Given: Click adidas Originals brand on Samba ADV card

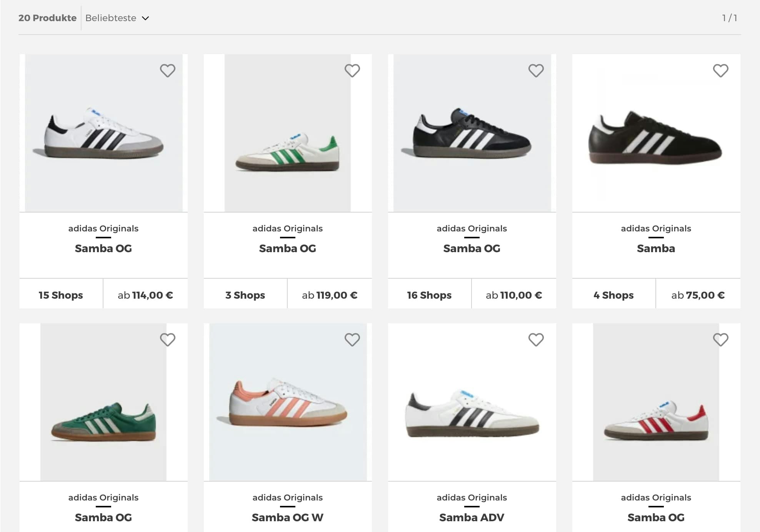Looking at the screenshot, I should [472, 497].
